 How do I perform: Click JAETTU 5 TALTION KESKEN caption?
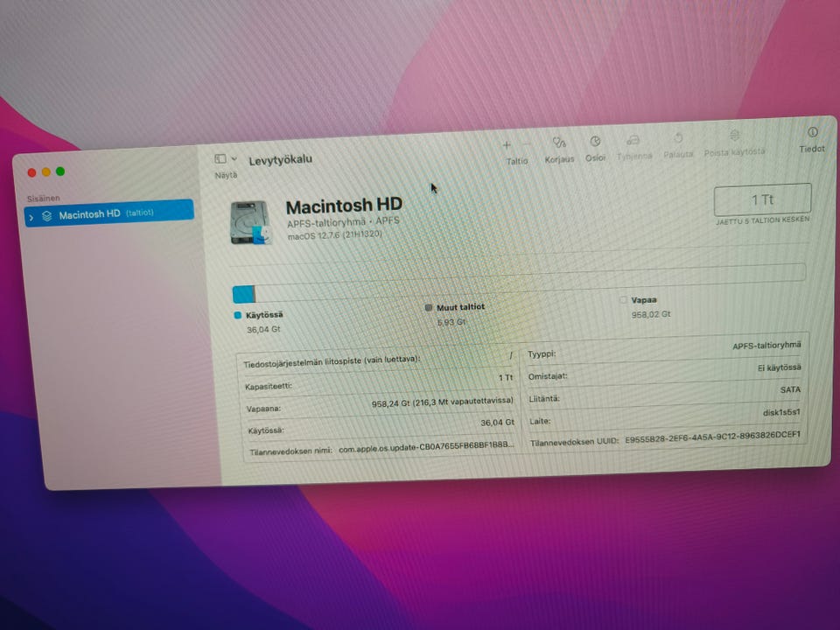tap(762, 220)
